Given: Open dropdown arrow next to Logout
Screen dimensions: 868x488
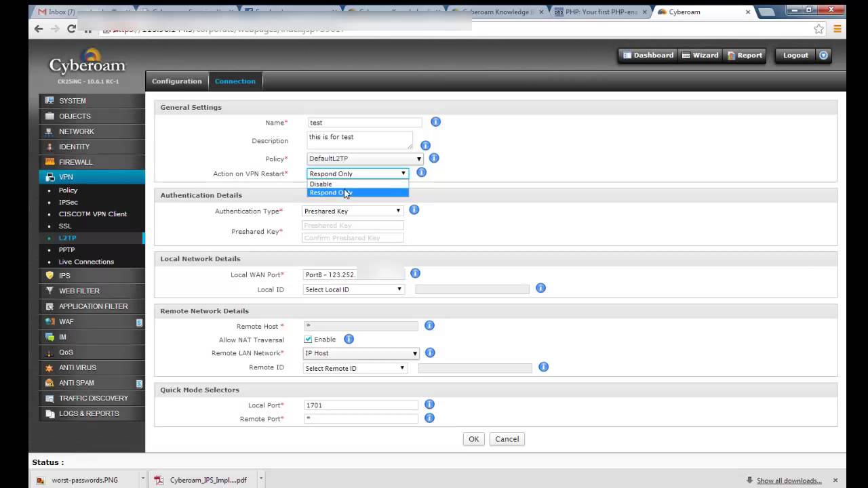Looking at the screenshot, I should click(824, 56).
